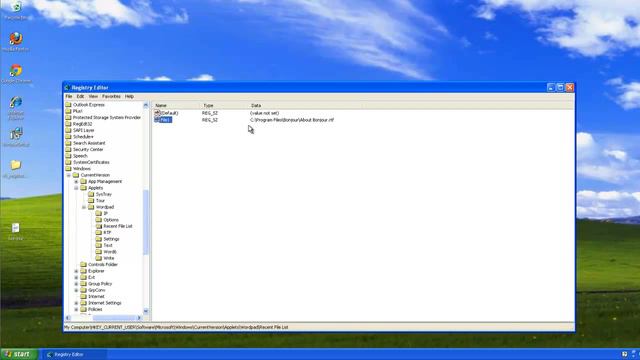Click the File1 data path value

(292, 120)
